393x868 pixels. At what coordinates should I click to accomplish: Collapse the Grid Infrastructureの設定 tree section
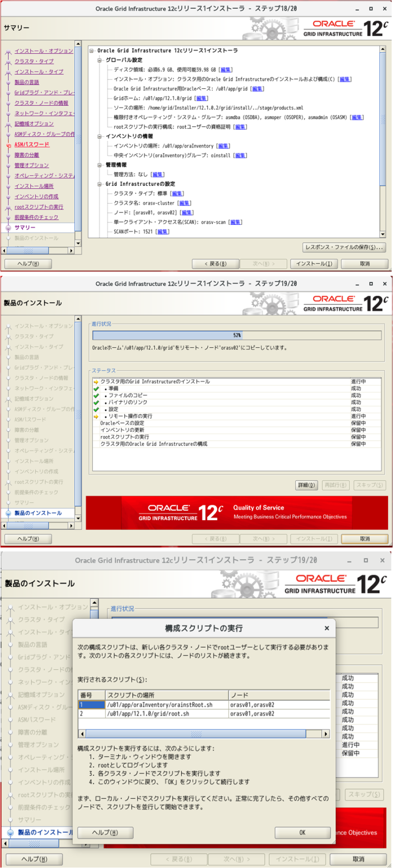[x=100, y=184]
